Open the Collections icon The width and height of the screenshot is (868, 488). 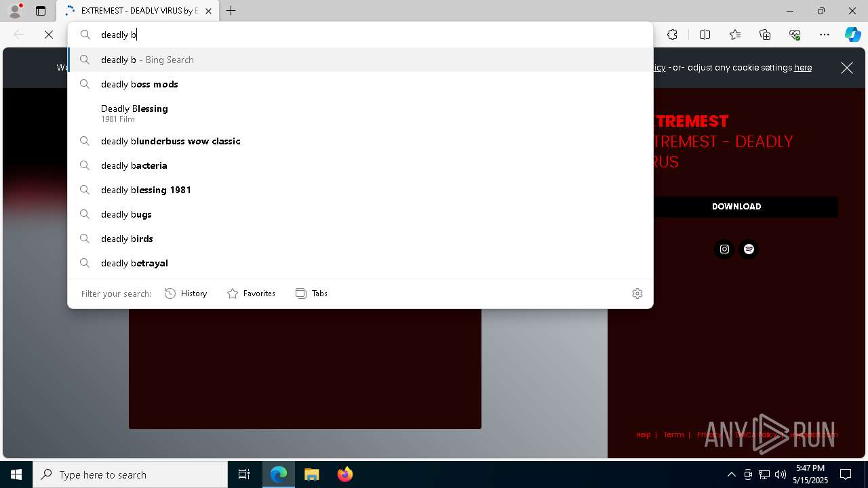pyautogui.click(x=765, y=35)
